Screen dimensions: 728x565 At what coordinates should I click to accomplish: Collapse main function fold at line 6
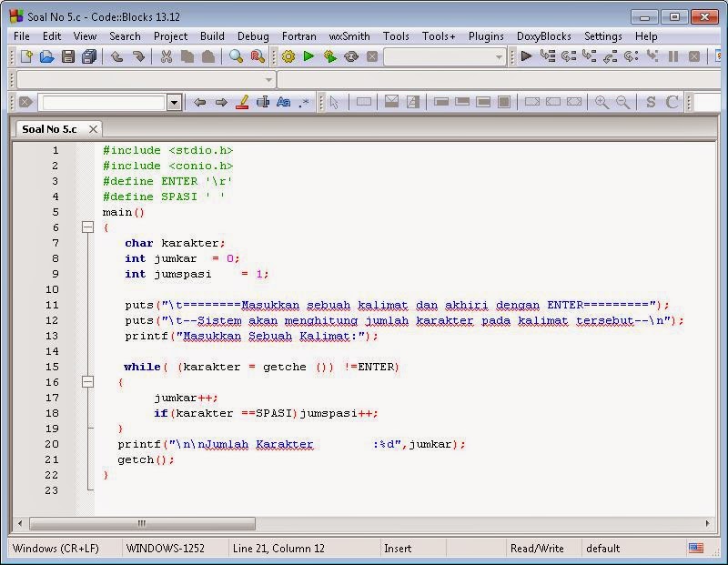pyautogui.click(x=87, y=227)
